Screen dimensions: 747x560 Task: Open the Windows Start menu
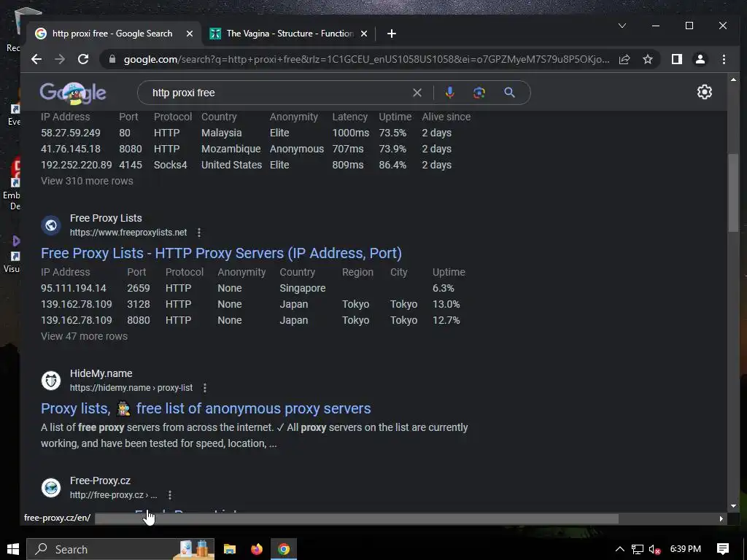[13, 549]
